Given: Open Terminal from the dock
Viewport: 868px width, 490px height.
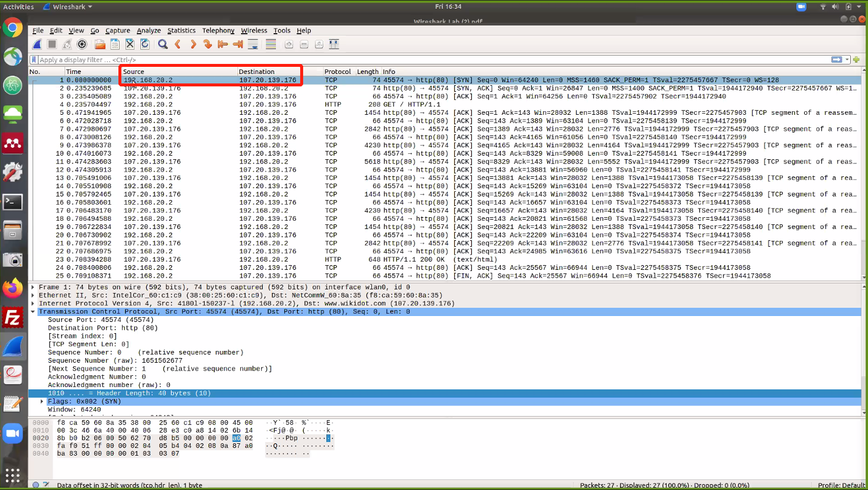Looking at the screenshot, I should pos(12,202).
